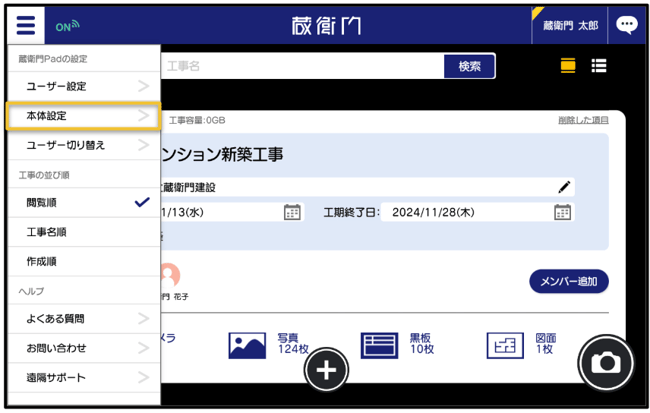650x413 pixels.
Task: Click the 検索 search button
Action: (x=470, y=66)
